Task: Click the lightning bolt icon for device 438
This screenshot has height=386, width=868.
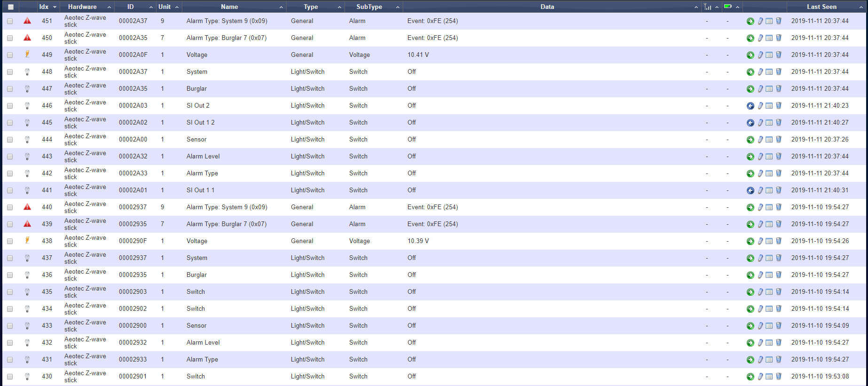Action: (27, 241)
